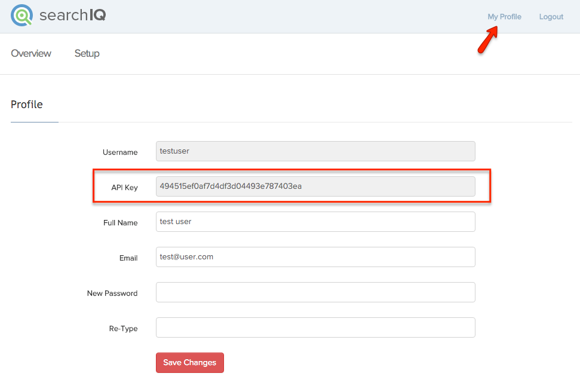Focus the New Password field
The width and height of the screenshot is (580, 392).
[x=315, y=292]
